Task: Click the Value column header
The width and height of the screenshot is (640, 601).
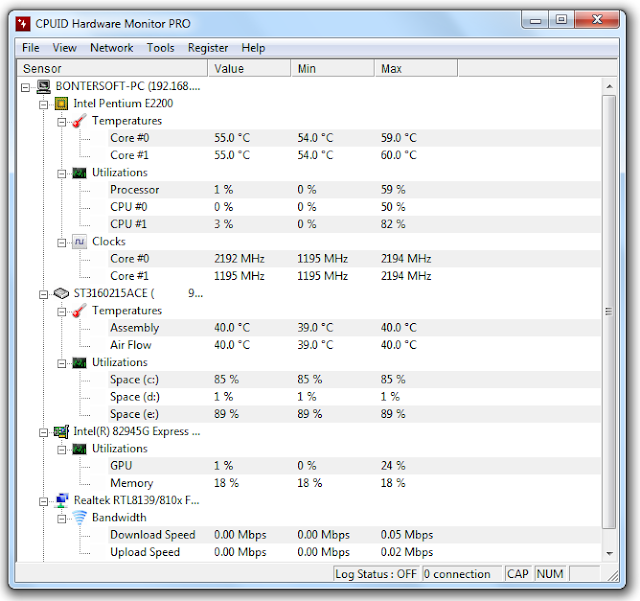Action: tap(250, 68)
